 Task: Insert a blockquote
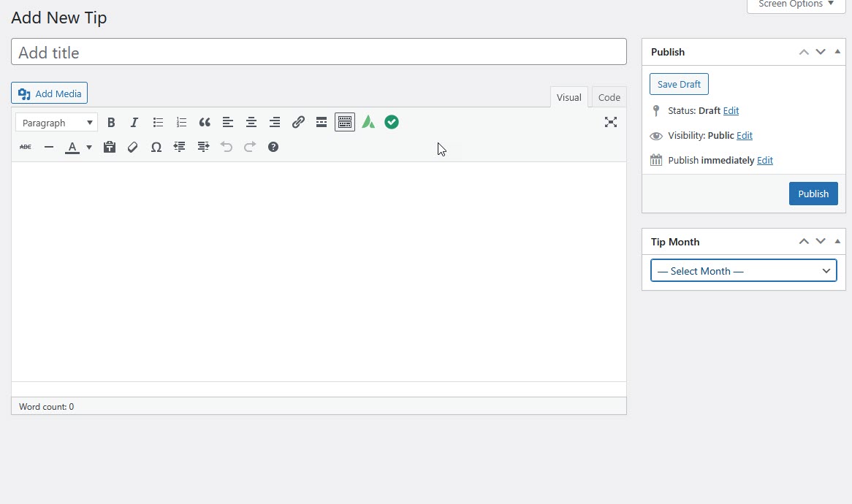(x=205, y=122)
